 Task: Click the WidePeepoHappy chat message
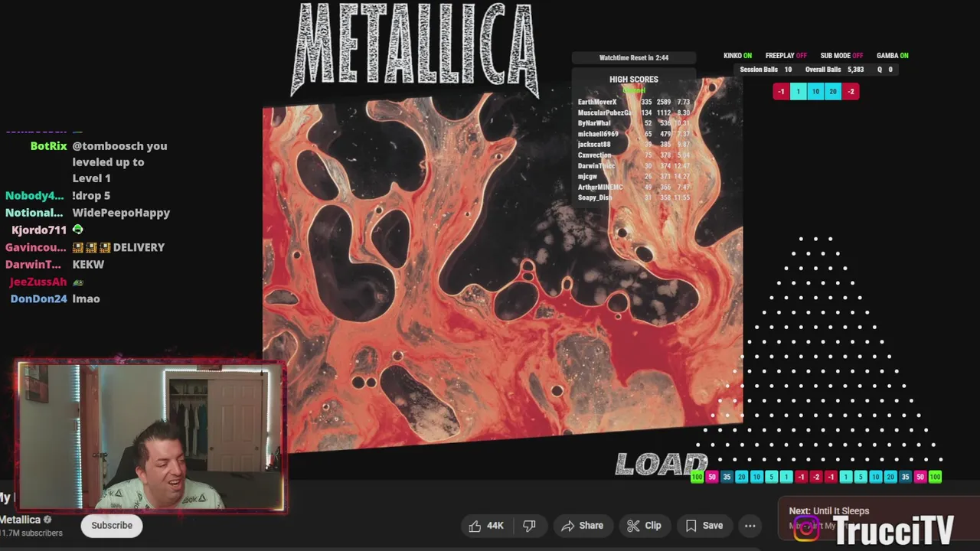click(x=121, y=213)
